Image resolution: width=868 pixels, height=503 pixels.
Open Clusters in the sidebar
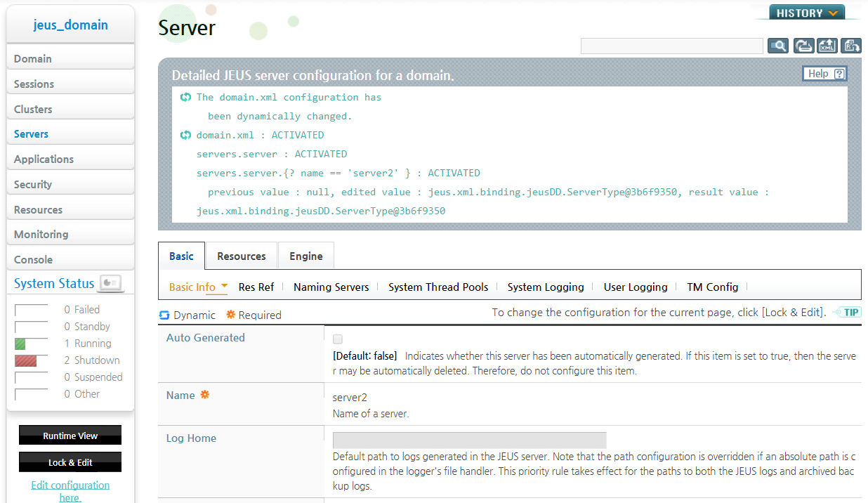[70, 109]
